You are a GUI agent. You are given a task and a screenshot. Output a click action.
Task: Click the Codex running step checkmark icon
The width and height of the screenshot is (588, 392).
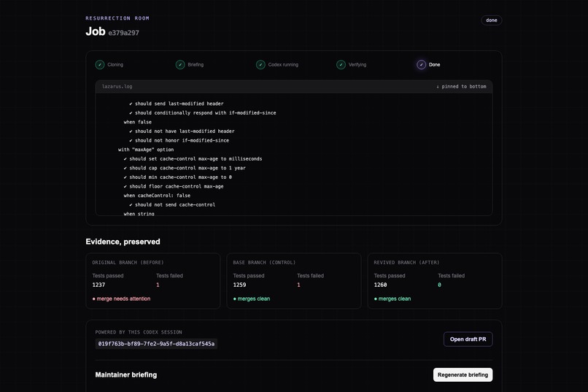click(260, 64)
